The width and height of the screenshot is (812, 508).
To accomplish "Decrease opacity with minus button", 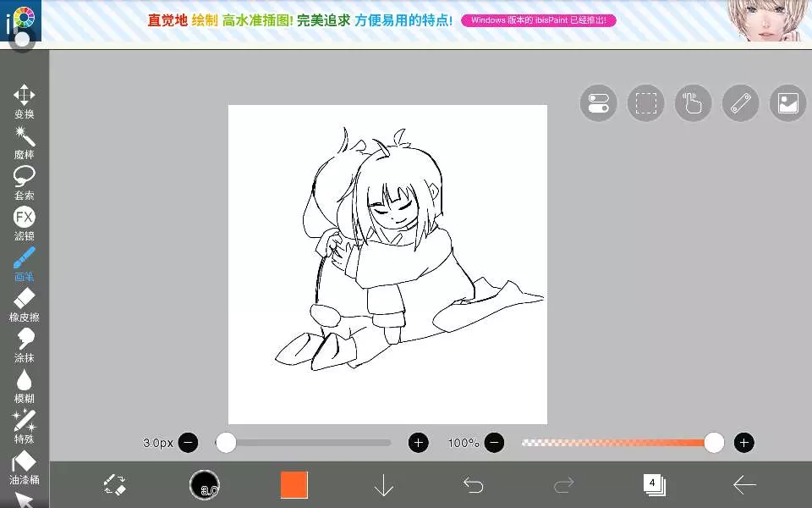I will tap(494, 443).
